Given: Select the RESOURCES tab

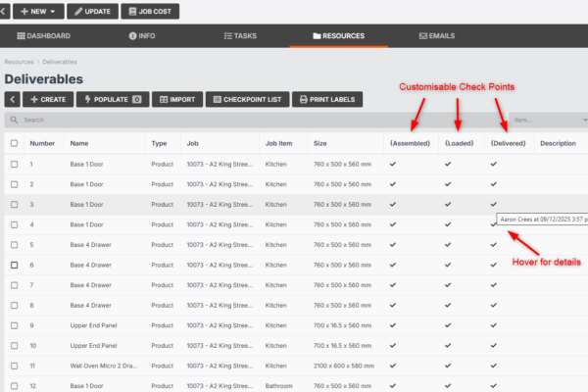Looking at the screenshot, I should pyautogui.click(x=339, y=36).
